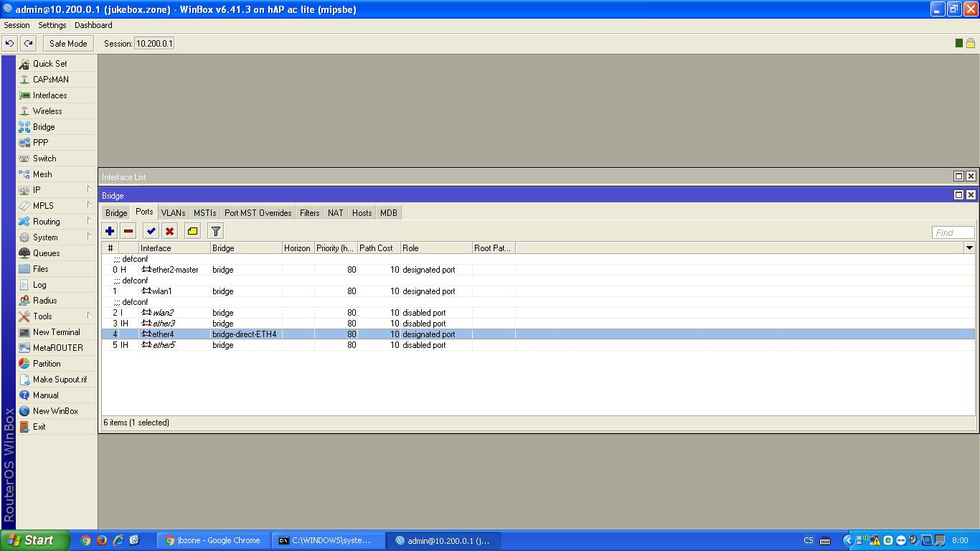The image size is (980, 551).
Task: Enable selected port with checkmark icon
Action: pos(151,231)
